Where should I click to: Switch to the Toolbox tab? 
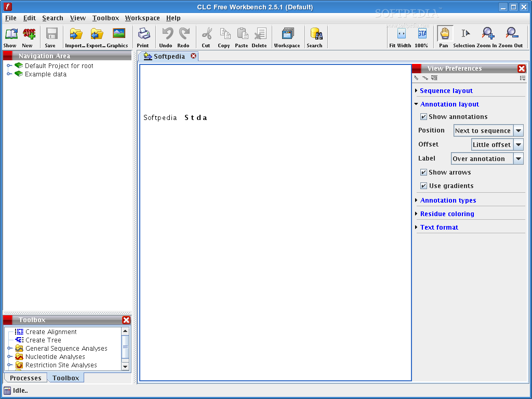(66, 378)
